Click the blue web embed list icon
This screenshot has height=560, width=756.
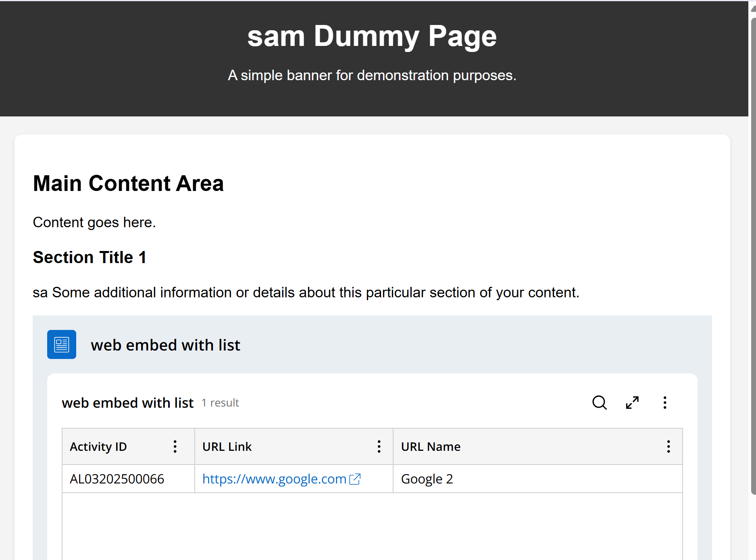62,344
